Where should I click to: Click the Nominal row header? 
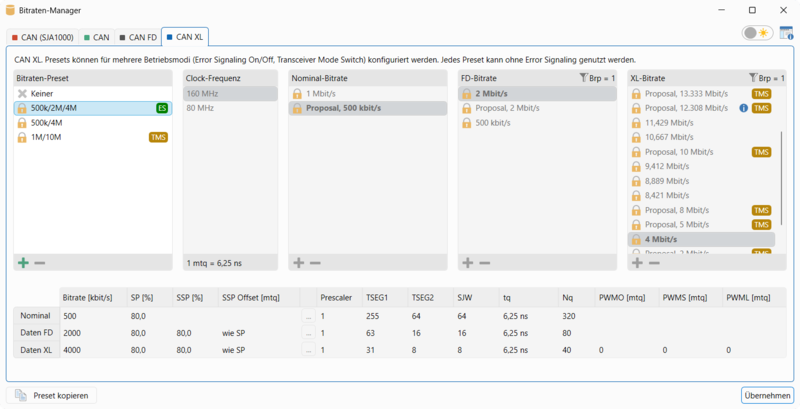(x=36, y=316)
